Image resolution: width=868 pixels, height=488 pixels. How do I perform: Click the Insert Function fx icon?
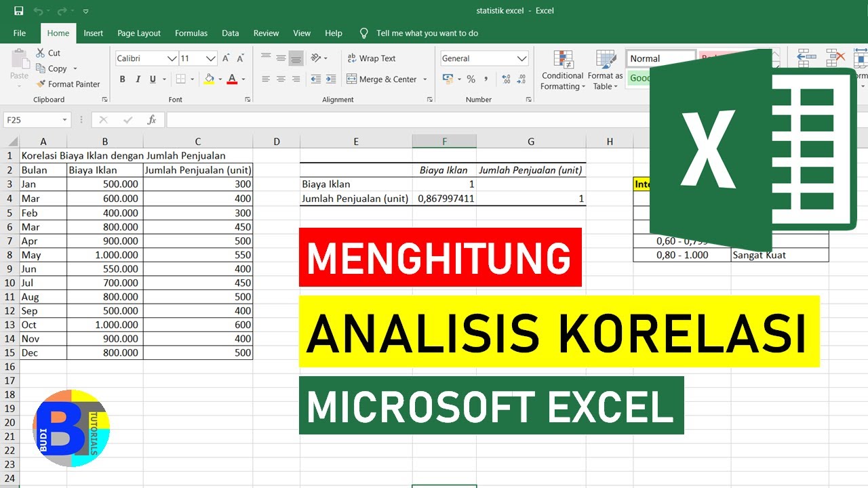[152, 120]
